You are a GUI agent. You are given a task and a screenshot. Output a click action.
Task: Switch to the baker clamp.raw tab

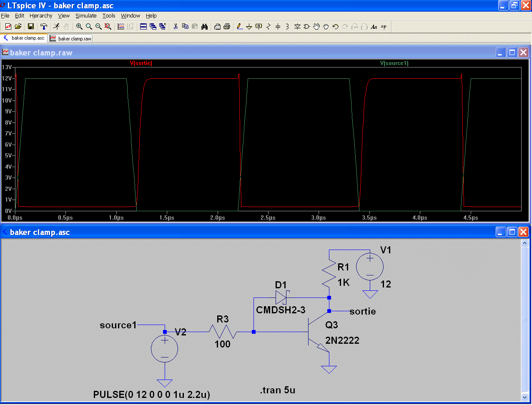(x=70, y=38)
